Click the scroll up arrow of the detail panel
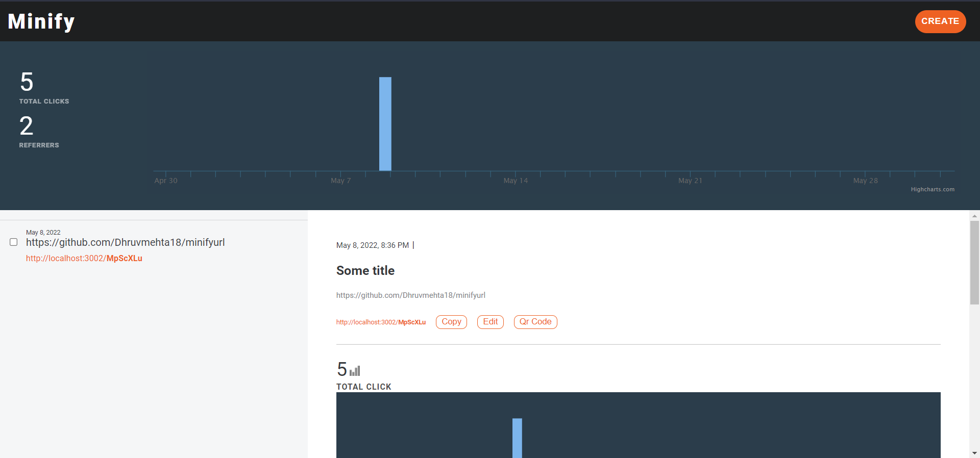980x458 pixels. pyautogui.click(x=974, y=216)
